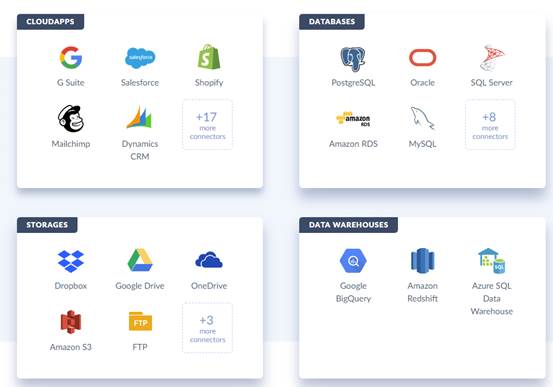Click the 'Salesforce' text label
Screen dimensions: 553x387
point(140,83)
